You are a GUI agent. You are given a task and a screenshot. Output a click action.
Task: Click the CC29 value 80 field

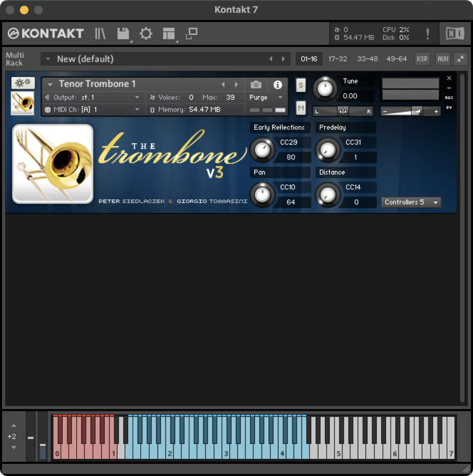291,157
